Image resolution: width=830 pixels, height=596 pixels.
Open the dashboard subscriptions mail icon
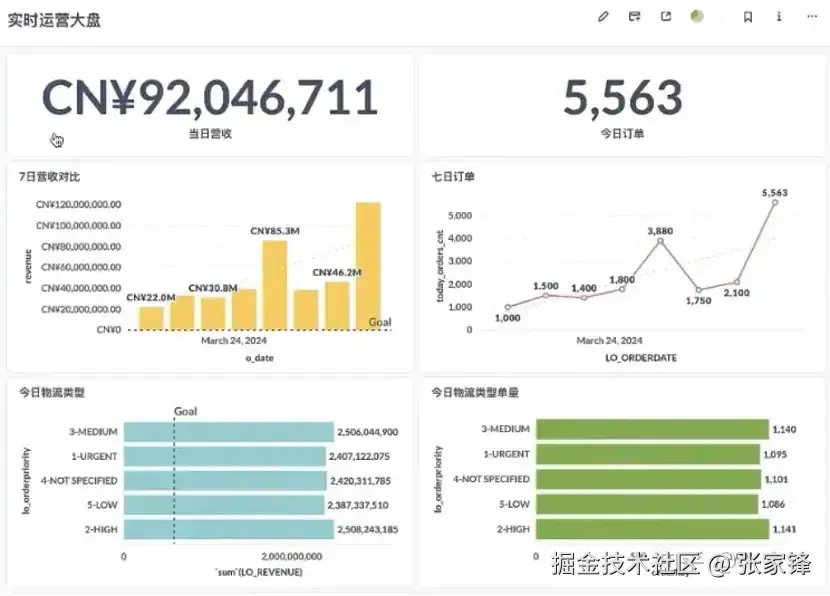click(x=634, y=17)
